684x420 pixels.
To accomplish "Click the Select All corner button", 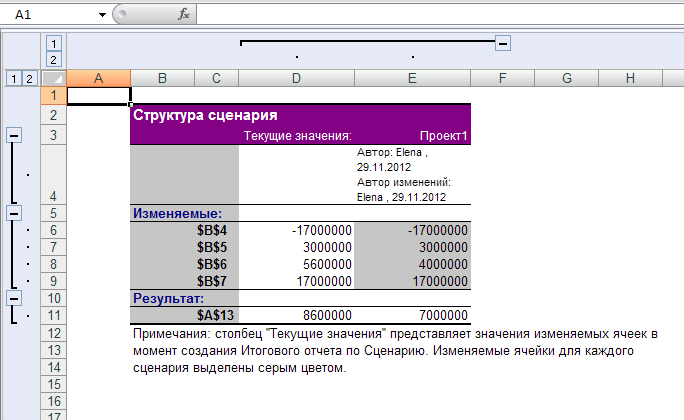I will click(x=54, y=79).
